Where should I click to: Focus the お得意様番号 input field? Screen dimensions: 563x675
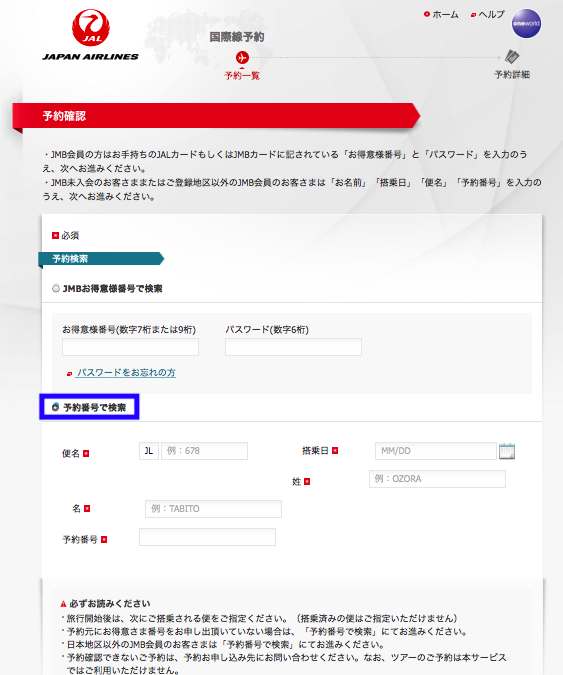click(130, 347)
